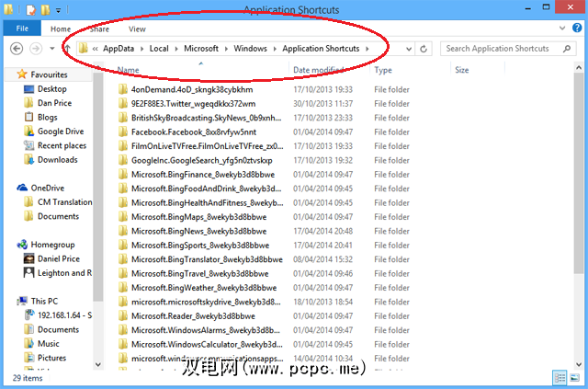Select the Microsoft.Reader folder
The image size is (588, 389).
(x=193, y=316)
